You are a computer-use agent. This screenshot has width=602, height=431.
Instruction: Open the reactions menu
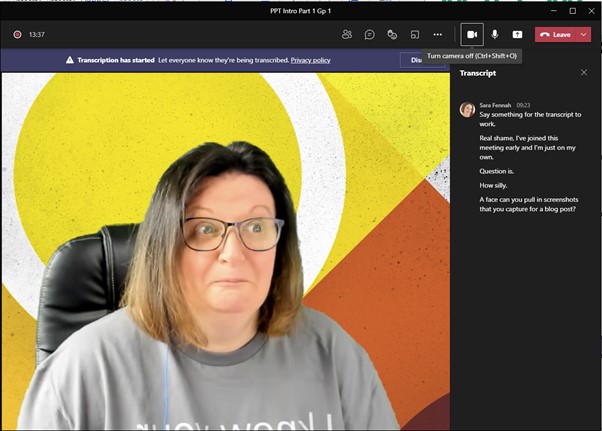click(392, 34)
